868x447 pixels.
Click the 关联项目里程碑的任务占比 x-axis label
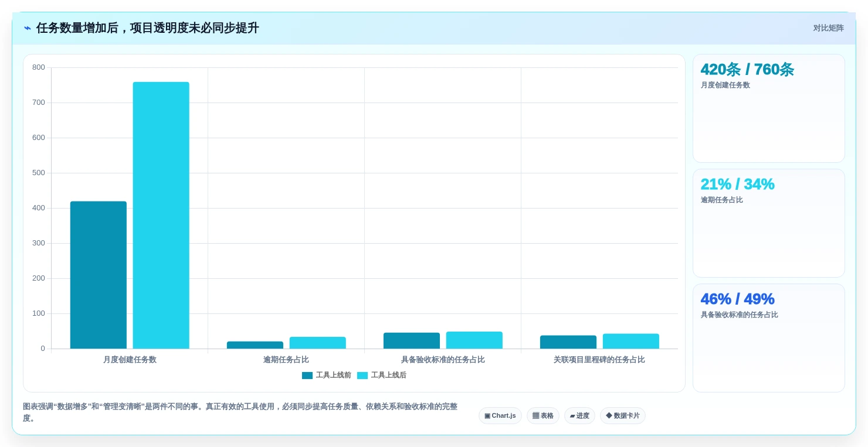[599, 360]
